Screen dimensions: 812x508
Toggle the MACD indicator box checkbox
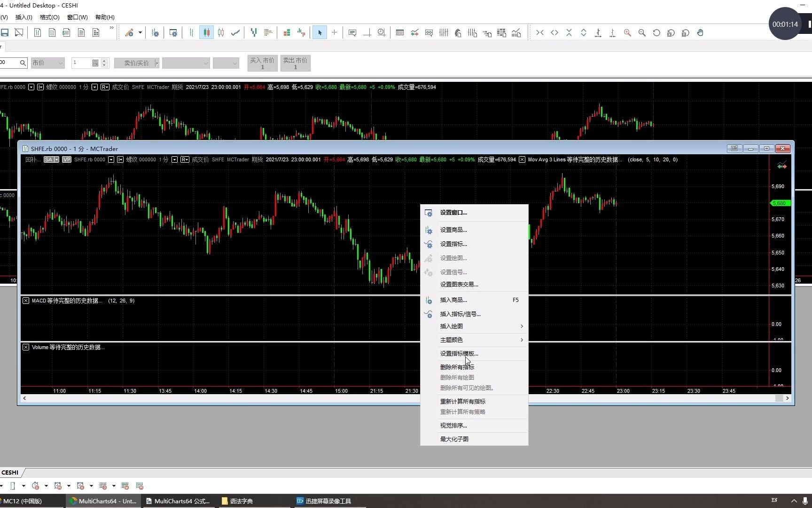coord(25,301)
